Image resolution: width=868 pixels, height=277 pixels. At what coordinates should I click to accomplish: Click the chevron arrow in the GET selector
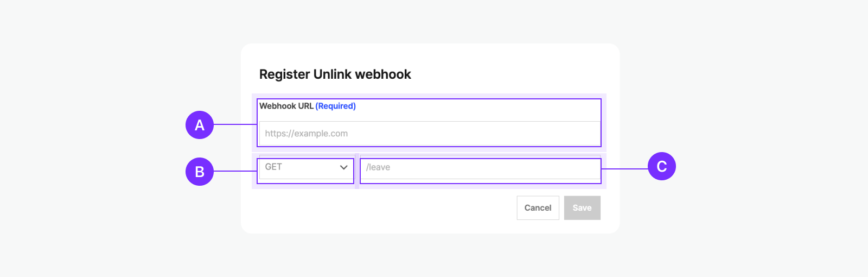tap(343, 167)
